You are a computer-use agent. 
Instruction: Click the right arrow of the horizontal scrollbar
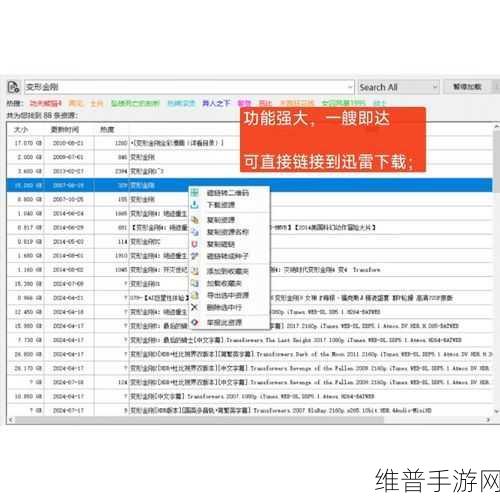click(x=488, y=420)
